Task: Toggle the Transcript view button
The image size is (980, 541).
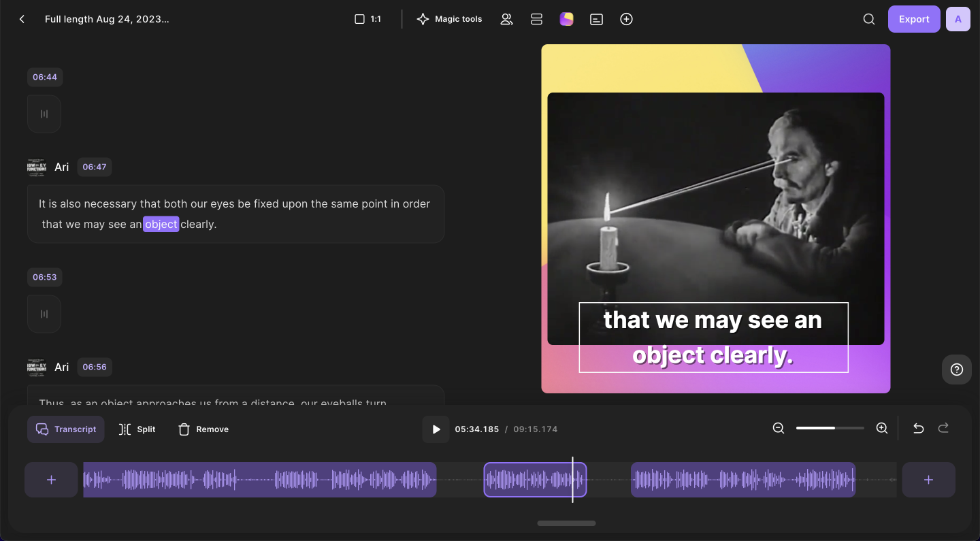Action: tap(66, 429)
